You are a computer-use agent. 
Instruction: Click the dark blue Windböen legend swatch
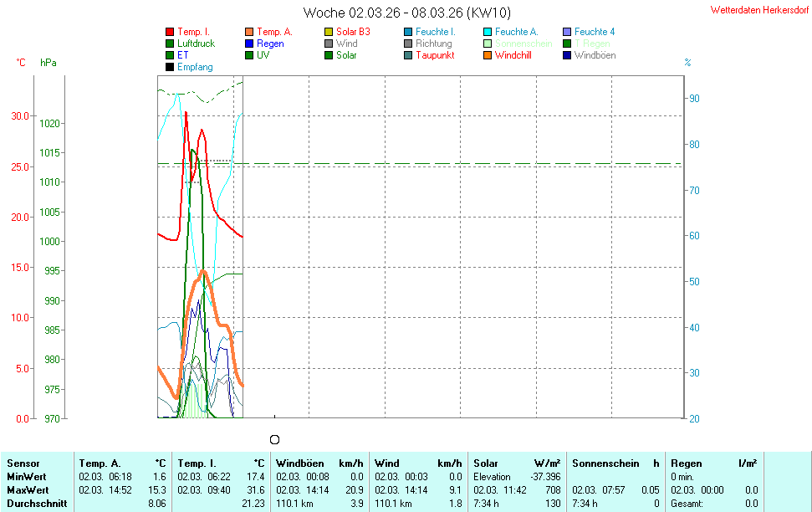pyautogui.click(x=567, y=55)
